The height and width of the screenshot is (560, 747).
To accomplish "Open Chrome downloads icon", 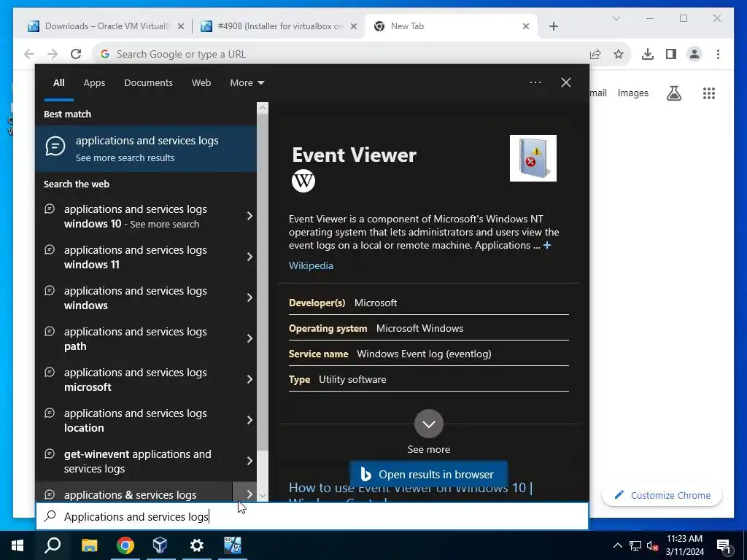I will (x=648, y=54).
